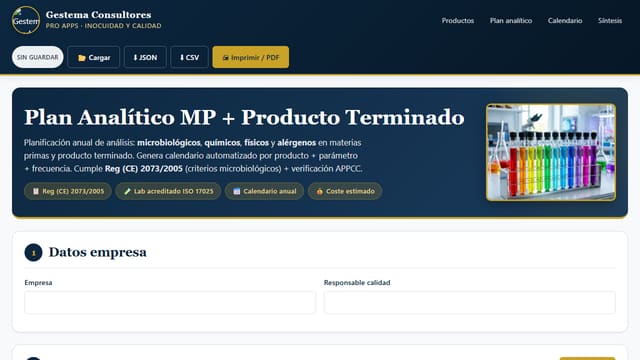This screenshot has height=360, width=640.
Task: Click the Datos empresa section heading
Action: [98, 252]
